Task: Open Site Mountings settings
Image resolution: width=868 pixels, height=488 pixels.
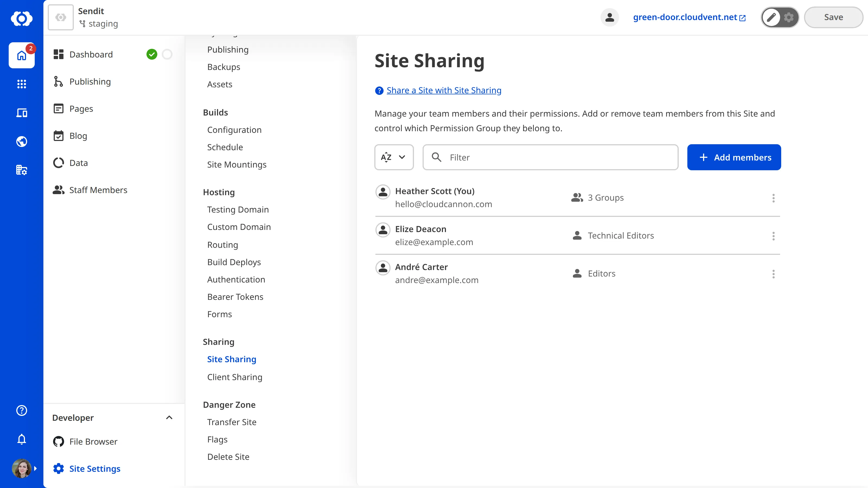Action: (x=237, y=165)
